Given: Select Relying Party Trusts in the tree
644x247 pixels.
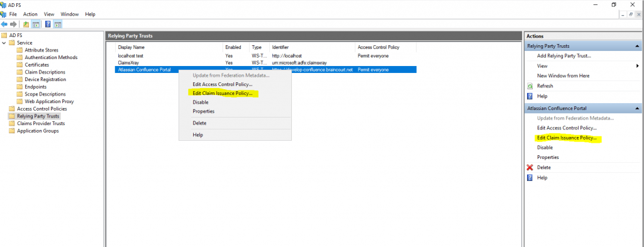Looking at the screenshot, I should [x=38, y=116].
